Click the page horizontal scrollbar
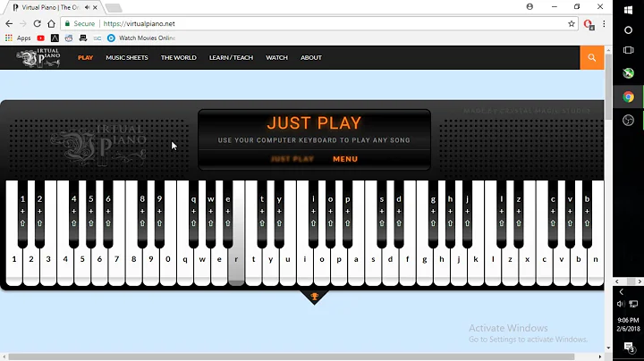The height and width of the screenshot is (361, 644). [292, 357]
